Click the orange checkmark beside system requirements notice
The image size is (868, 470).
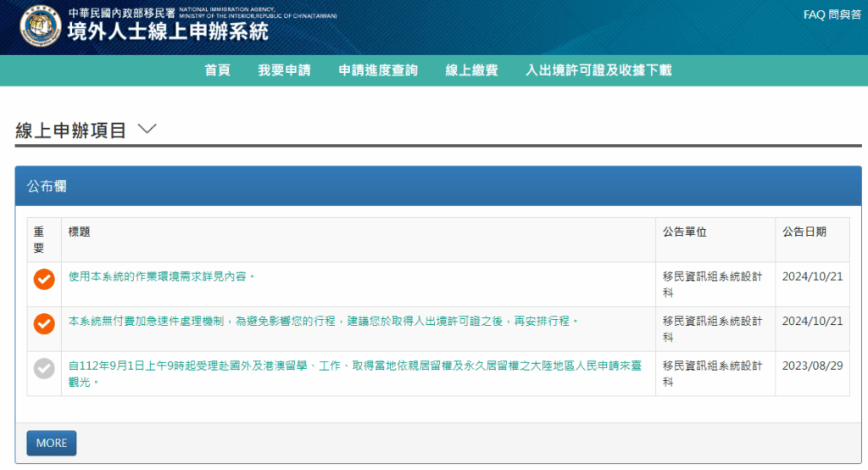pos(43,278)
